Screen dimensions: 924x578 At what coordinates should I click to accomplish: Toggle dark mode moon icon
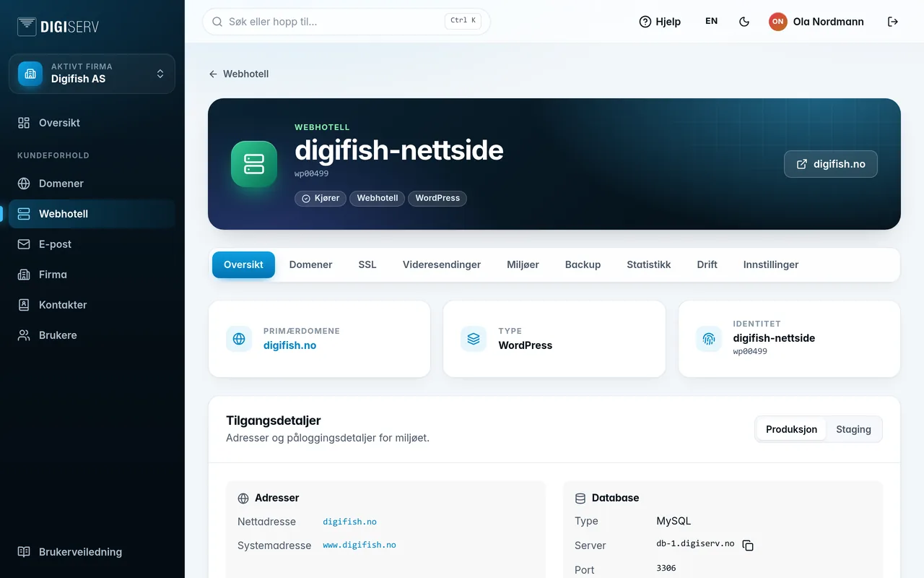click(744, 22)
